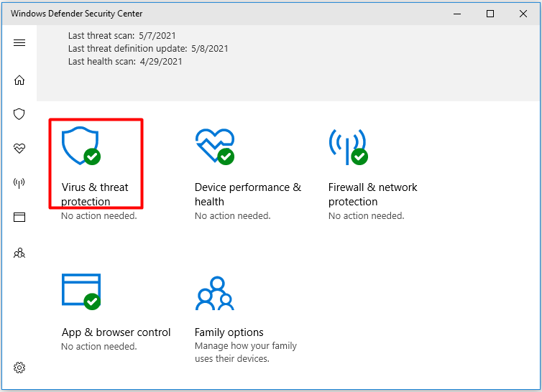Open App & browser control label

pyautogui.click(x=116, y=332)
